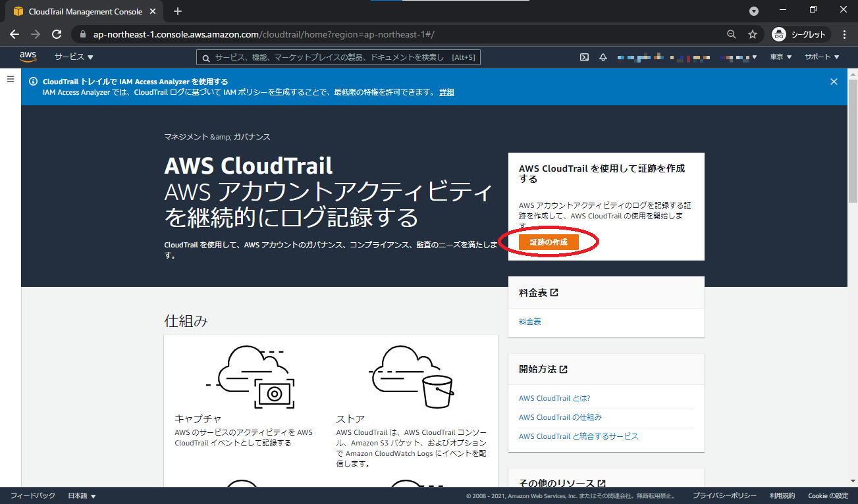This screenshot has height=504, width=858.
Task: Open the 料金表 link under pricing
Action: point(530,322)
